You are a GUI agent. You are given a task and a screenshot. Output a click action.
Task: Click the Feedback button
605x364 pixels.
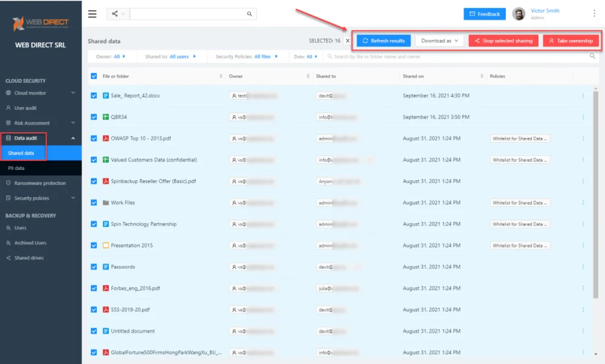click(485, 14)
